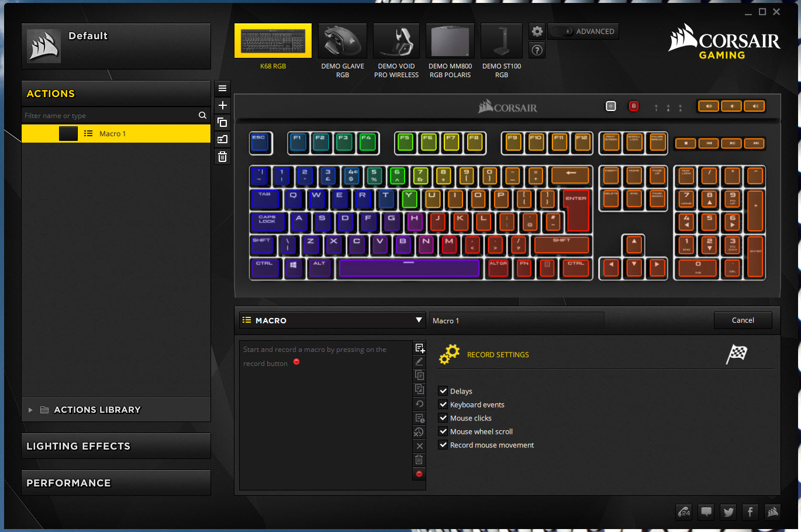Image resolution: width=801 pixels, height=532 pixels.
Task: Click the import/export actions icon
Action: pyautogui.click(x=222, y=139)
